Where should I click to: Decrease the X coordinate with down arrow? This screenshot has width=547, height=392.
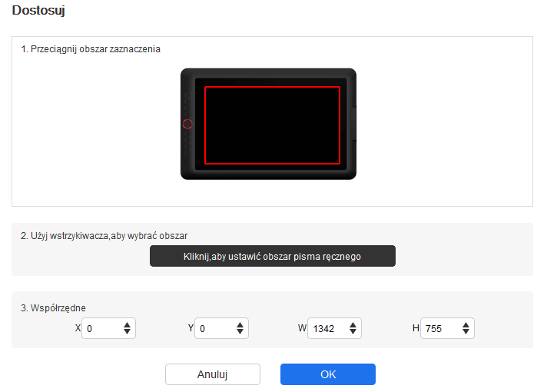click(x=128, y=333)
